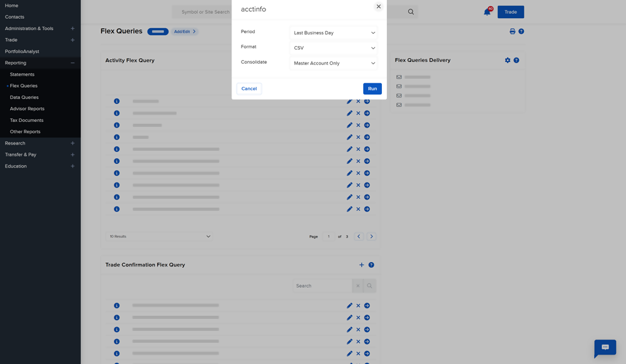Open the live chat support bubble
This screenshot has width=626, height=364.
pyautogui.click(x=605, y=348)
